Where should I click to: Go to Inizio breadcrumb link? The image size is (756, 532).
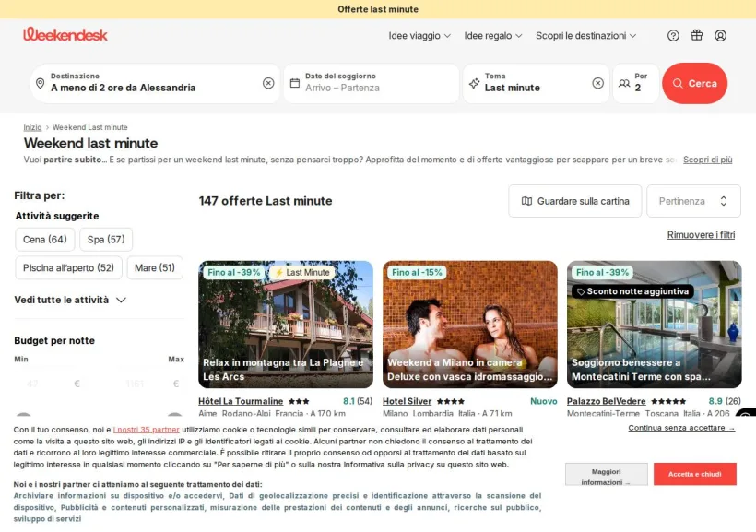32,127
